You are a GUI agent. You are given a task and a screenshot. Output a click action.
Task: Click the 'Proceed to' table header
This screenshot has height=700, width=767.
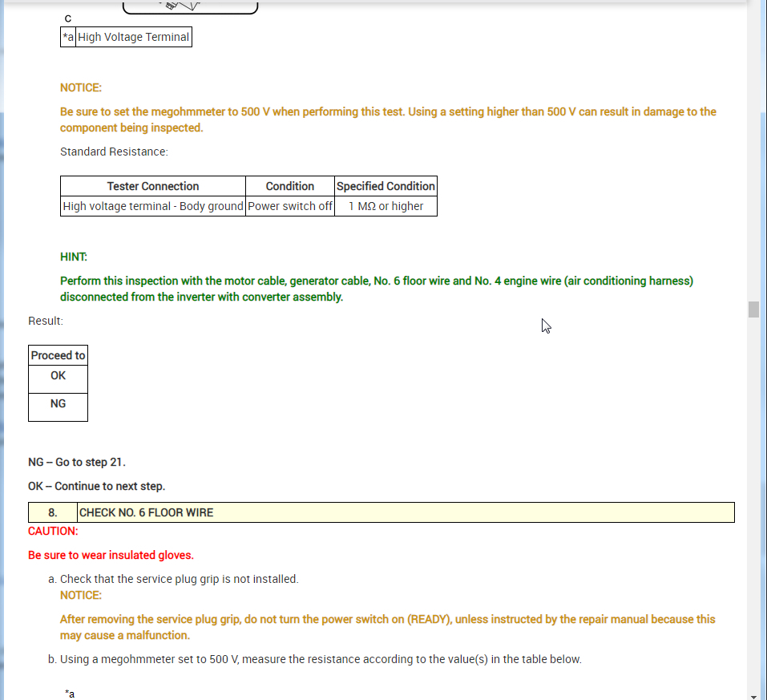[x=59, y=355]
